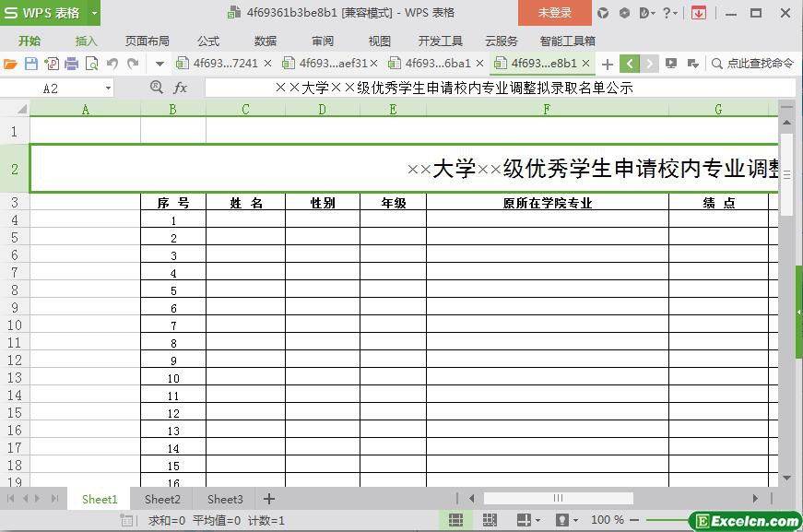Click the Open folder icon
This screenshot has height=532, width=803.
click(10, 64)
